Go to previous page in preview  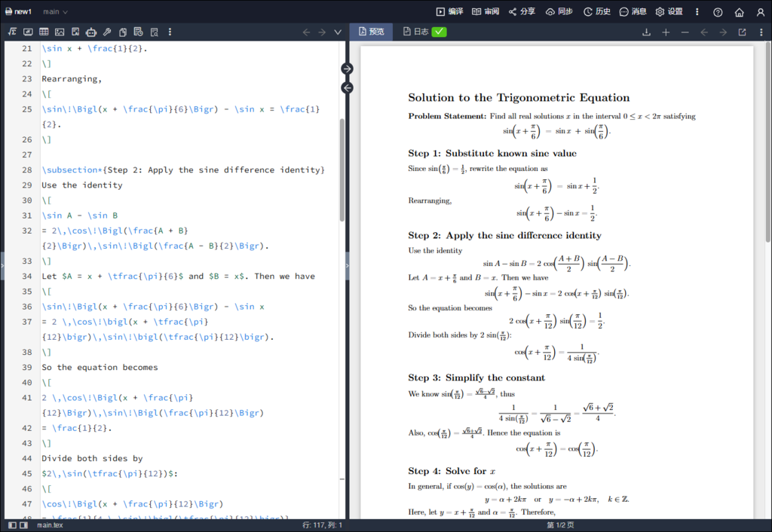[x=704, y=32]
